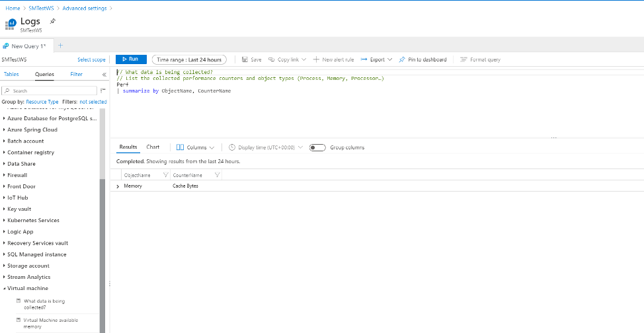Expand the IoT Hub category
Image resolution: width=644 pixels, height=333 pixels.
[x=4, y=198]
